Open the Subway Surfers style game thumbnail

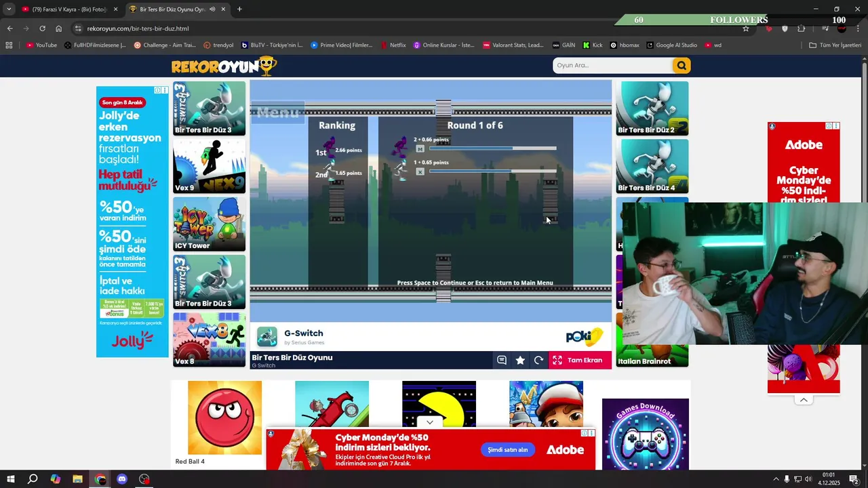click(x=546, y=404)
